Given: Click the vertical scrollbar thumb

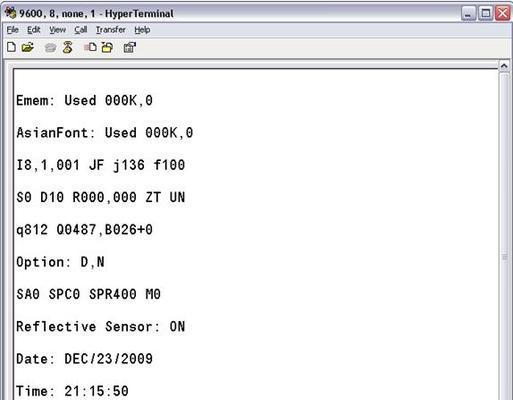Looking at the screenshot, I should coord(504,257).
